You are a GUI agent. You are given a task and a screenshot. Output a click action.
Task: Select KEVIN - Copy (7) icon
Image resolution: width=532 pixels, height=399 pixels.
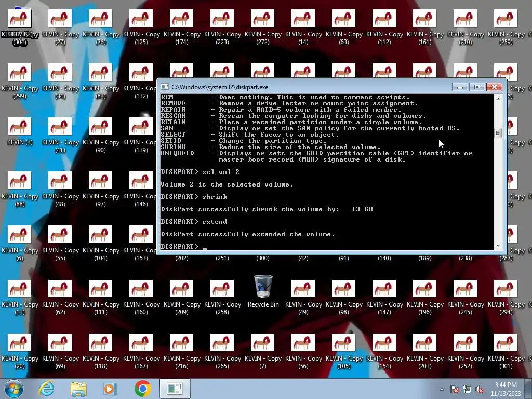point(262,351)
